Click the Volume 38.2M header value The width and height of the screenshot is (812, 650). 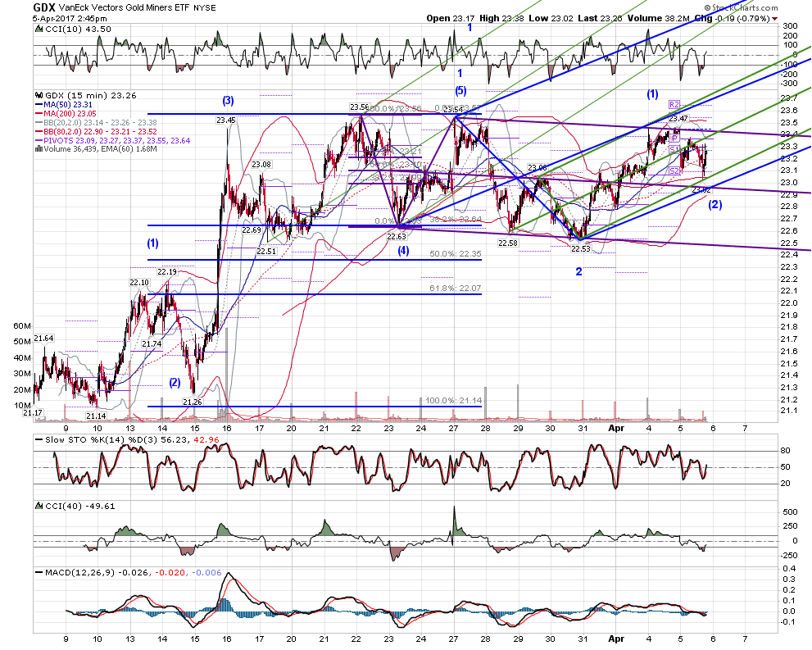(x=659, y=18)
